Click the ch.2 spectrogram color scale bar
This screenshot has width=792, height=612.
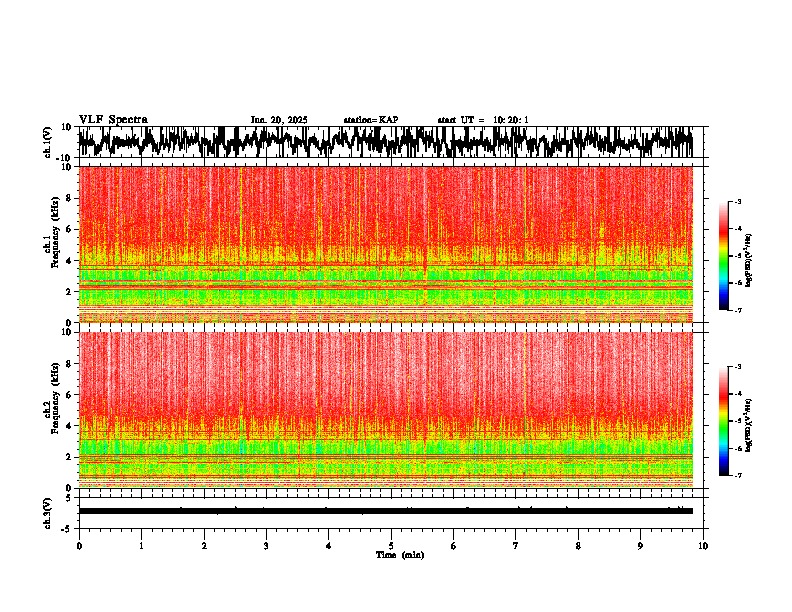point(723,421)
